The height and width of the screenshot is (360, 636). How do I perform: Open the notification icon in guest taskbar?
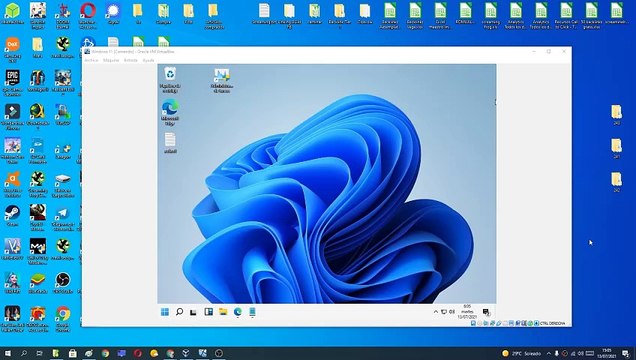486,312
